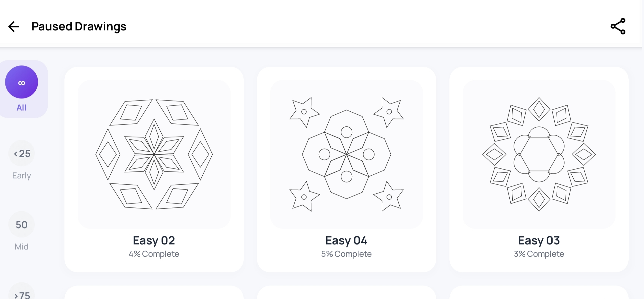Navigate back using the arrow icon
The width and height of the screenshot is (644, 299).
[x=13, y=27]
